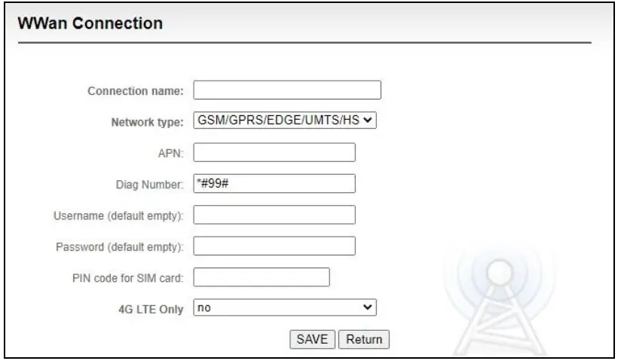Click the Return button
Image resolution: width=621 pixels, height=364 pixels.
[x=364, y=340]
